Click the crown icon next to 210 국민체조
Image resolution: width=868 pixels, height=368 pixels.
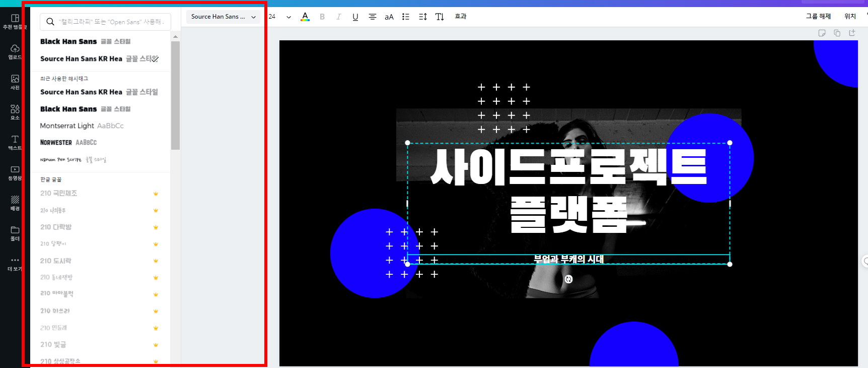click(x=156, y=194)
